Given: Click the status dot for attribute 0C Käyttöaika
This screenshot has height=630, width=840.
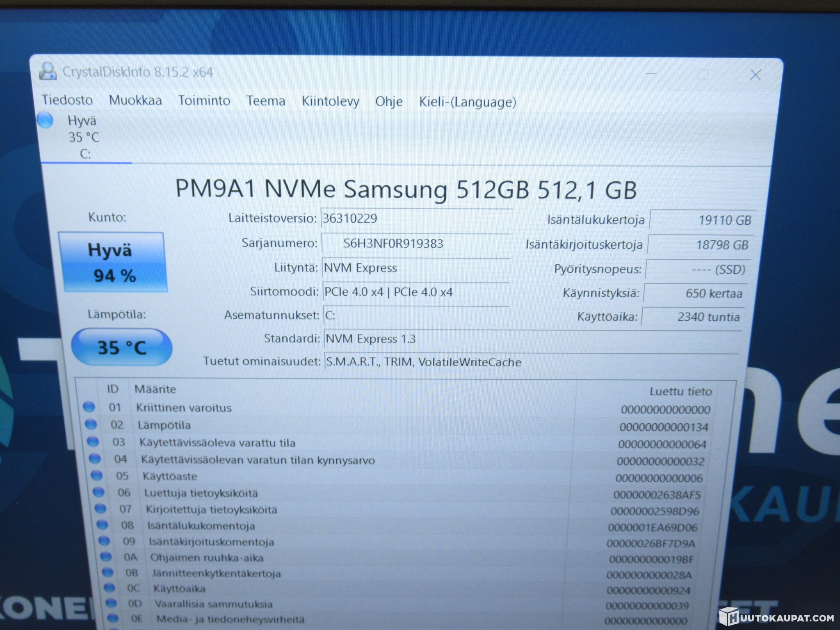Looking at the screenshot, I should tap(109, 588).
